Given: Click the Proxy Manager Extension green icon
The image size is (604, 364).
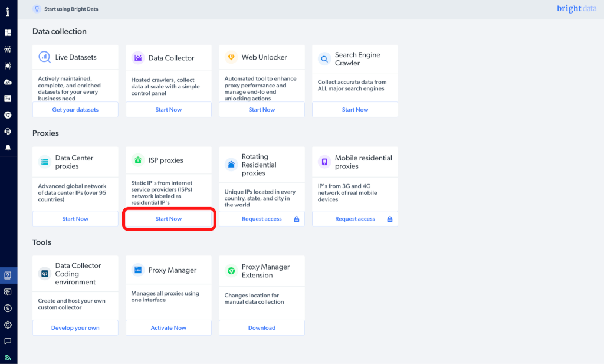Looking at the screenshot, I should click(x=231, y=271).
